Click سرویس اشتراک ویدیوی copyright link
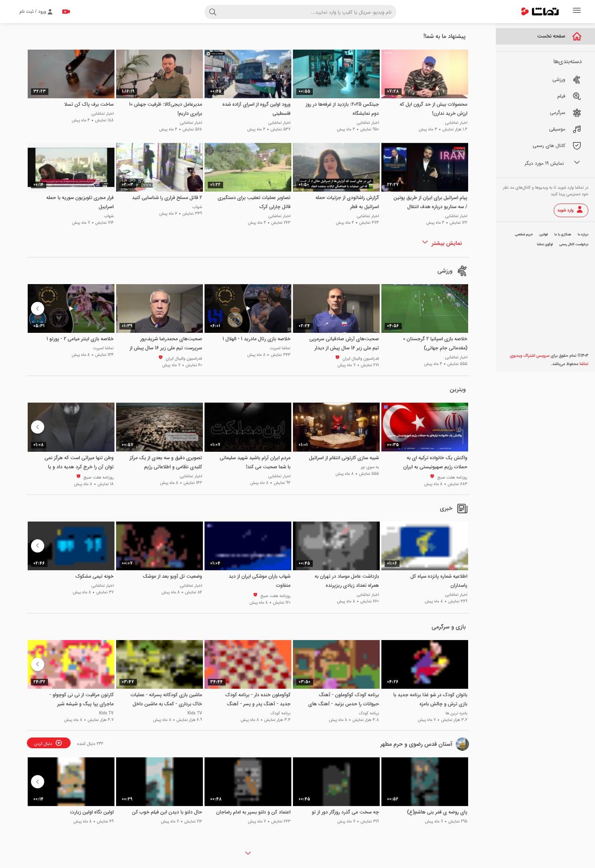Viewport: 595px width, 868px height. click(529, 356)
